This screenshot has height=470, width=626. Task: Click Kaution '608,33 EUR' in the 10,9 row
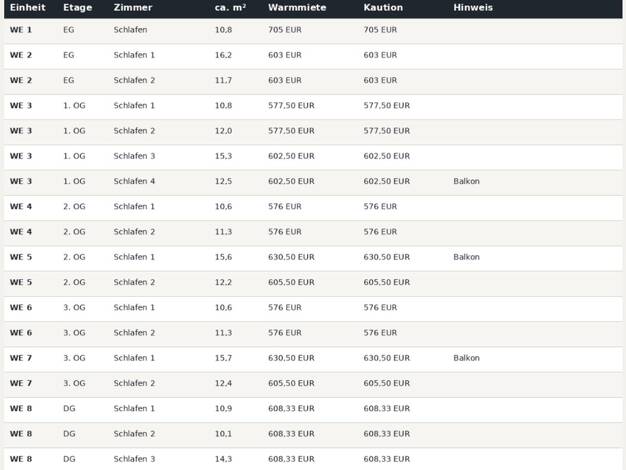pos(386,409)
